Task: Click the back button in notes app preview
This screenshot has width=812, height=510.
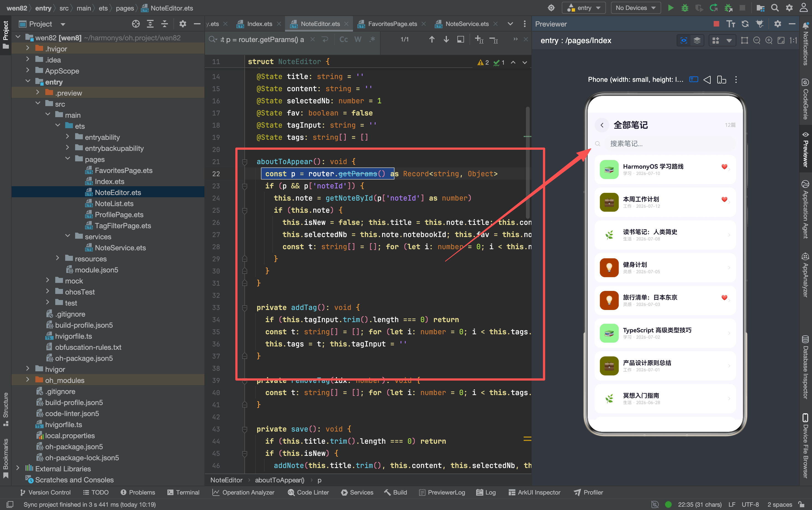Action: pos(602,125)
